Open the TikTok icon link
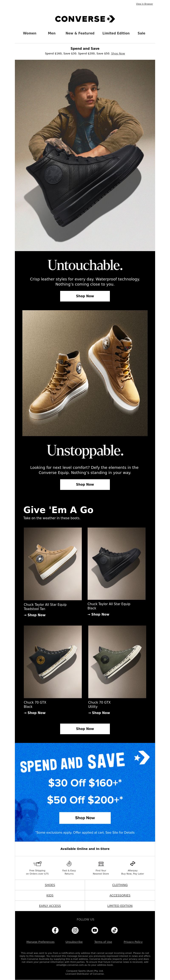170x980 pixels. tap(115, 930)
